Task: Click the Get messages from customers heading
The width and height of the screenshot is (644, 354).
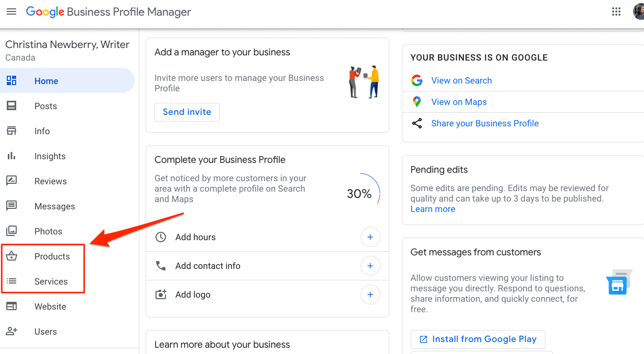Action: (475, 252)
